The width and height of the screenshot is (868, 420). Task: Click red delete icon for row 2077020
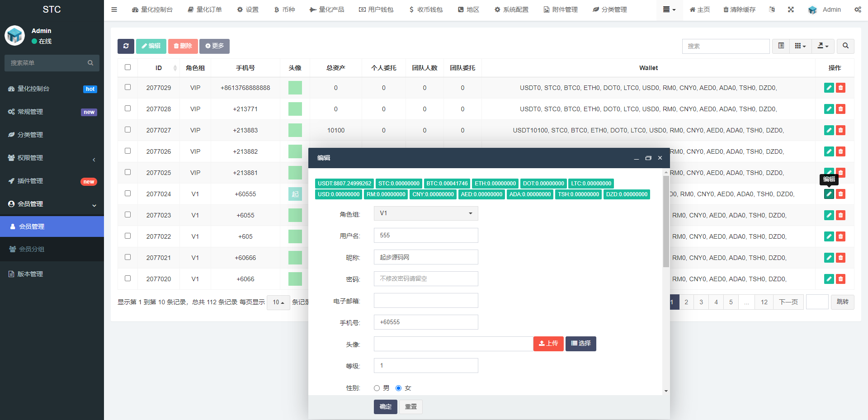click(840, 279)
